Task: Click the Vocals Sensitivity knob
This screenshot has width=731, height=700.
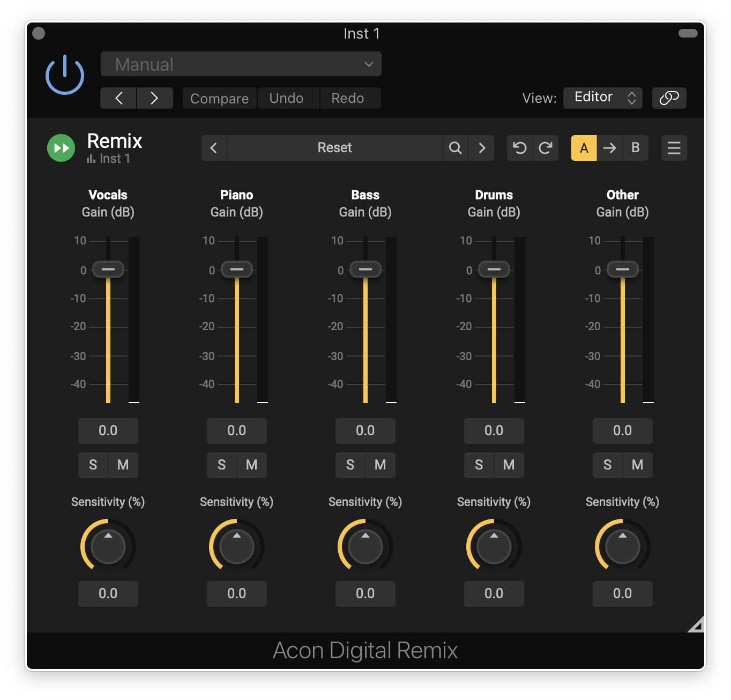Action: click(108, 546)
